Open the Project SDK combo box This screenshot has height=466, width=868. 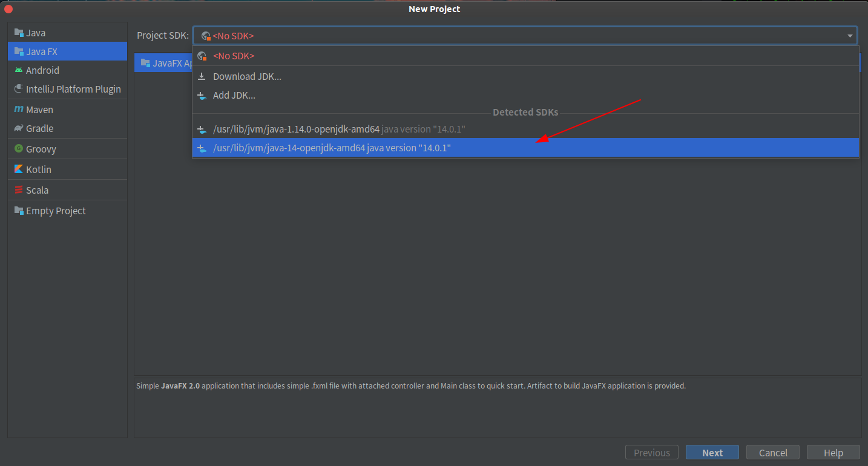click(x=525, y=36)
